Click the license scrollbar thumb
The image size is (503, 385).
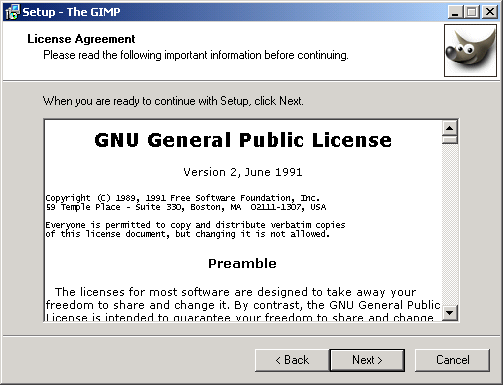tap(450, 140)
